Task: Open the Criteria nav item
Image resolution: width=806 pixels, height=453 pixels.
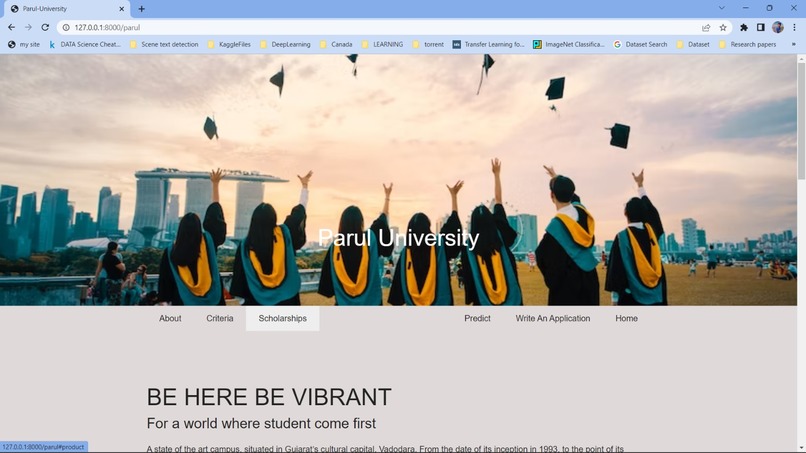Action: [x=219, y=318]
